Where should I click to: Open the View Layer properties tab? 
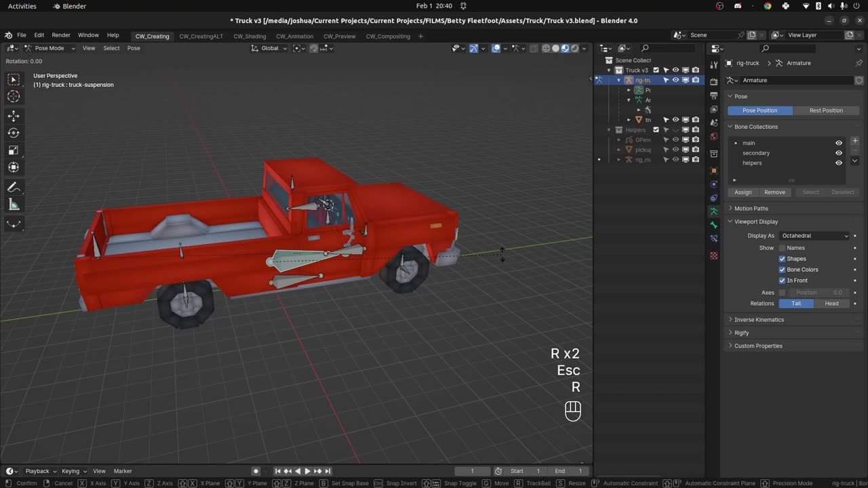(713, 109)
